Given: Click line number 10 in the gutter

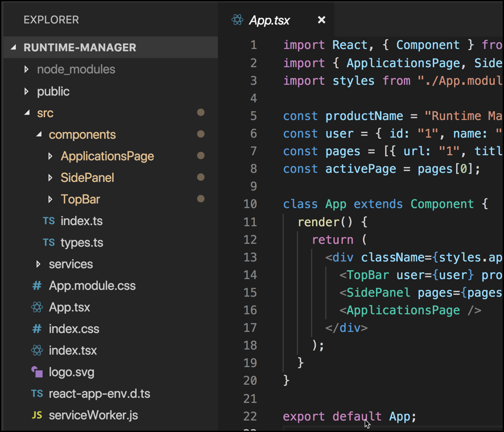Looking at the screenshot, I should (x=250, y=204).
